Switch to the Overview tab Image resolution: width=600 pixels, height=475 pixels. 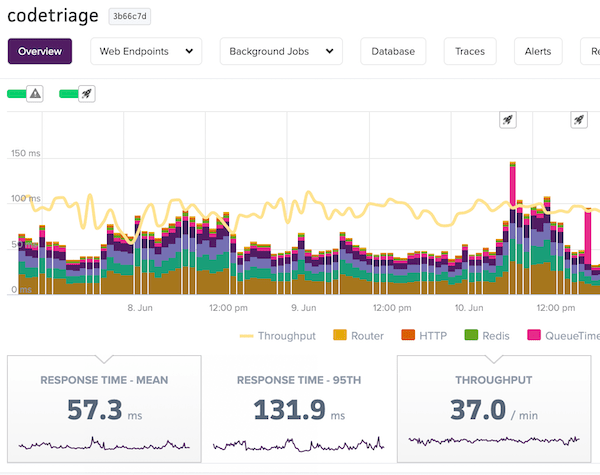pos(40,51)
